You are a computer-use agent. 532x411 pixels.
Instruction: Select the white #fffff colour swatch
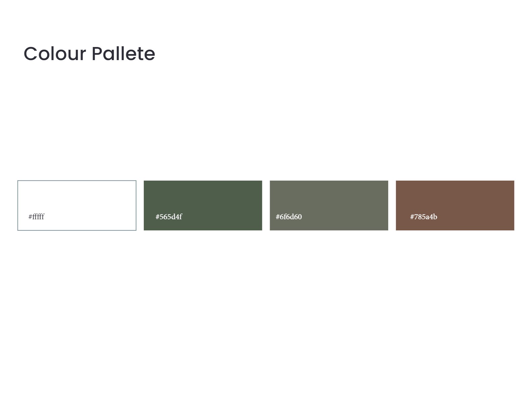coord(77,205)
